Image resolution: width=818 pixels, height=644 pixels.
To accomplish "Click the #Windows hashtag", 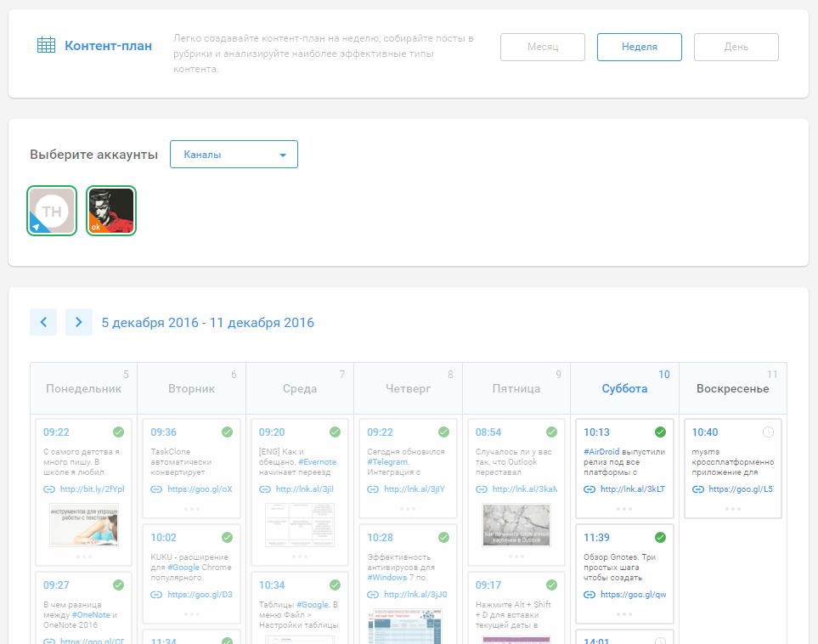I will point(387,577).
